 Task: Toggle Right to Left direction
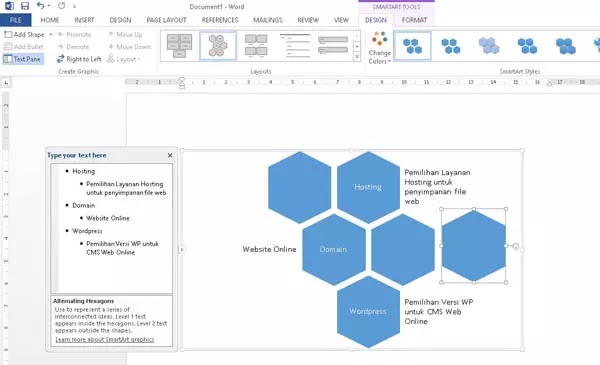coord(79,59)
